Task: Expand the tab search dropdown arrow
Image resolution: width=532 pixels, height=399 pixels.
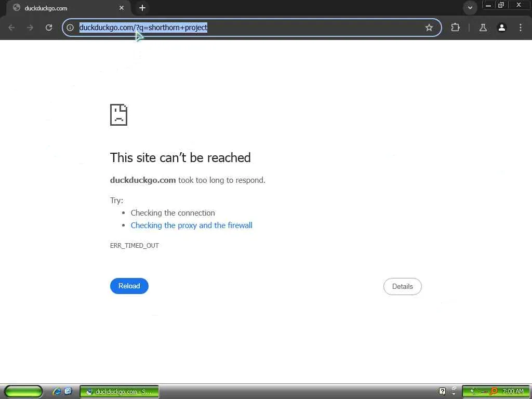Action: pos(470,7)
